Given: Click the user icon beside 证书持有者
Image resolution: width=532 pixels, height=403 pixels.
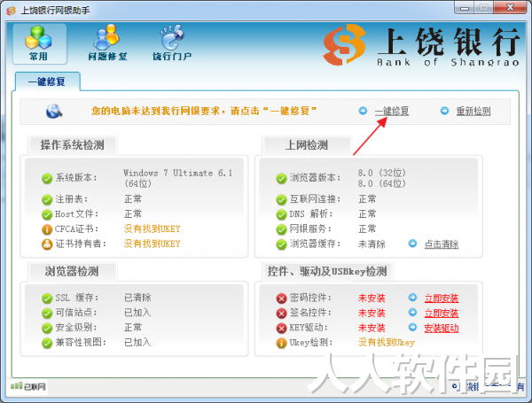Looking at the screenshot, I should point(47,244).
